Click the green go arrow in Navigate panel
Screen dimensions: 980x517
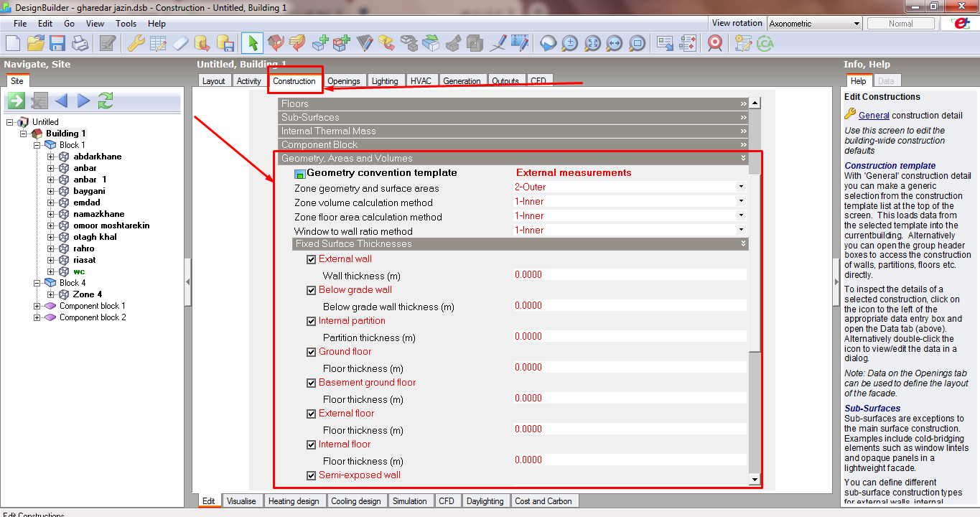(x=17, y=101)
